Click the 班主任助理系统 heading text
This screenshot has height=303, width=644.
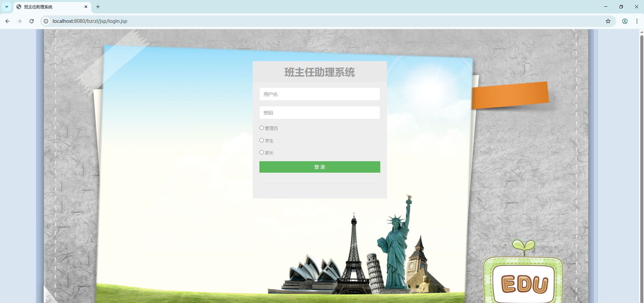(x=319, y=72)
